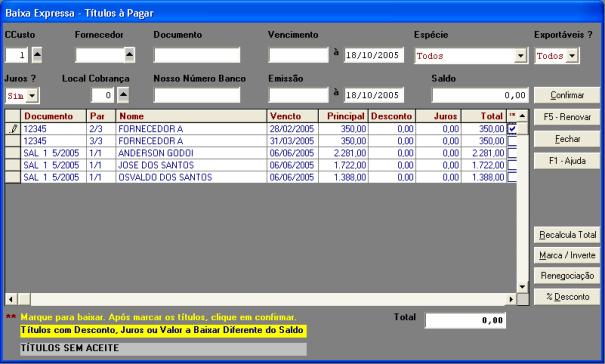Viewport: 605px width, 364px height.
Task: Click the 3/3 parcela cell
Action: point(101,141)
